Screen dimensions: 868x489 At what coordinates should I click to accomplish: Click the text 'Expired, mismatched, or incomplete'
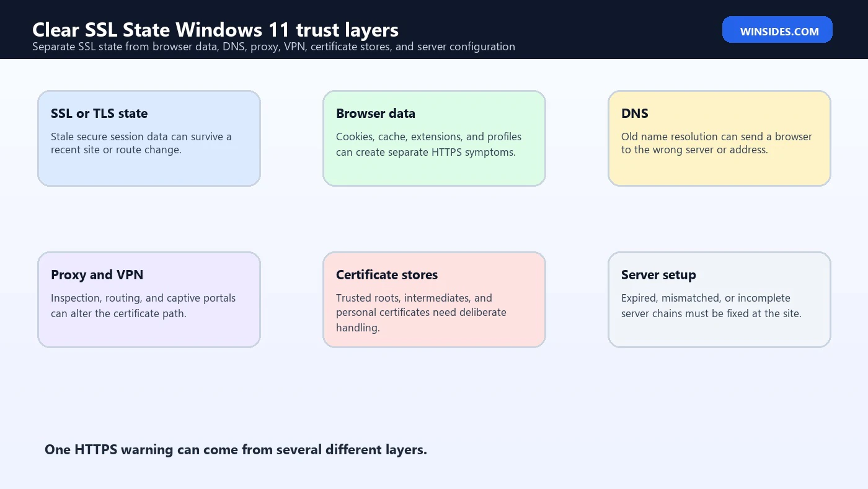point(706,298)
